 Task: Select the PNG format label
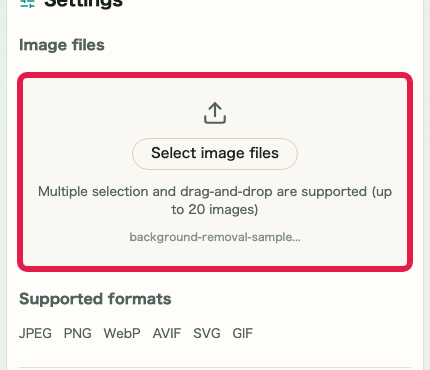pyautogui.click(x=78, y=333)
